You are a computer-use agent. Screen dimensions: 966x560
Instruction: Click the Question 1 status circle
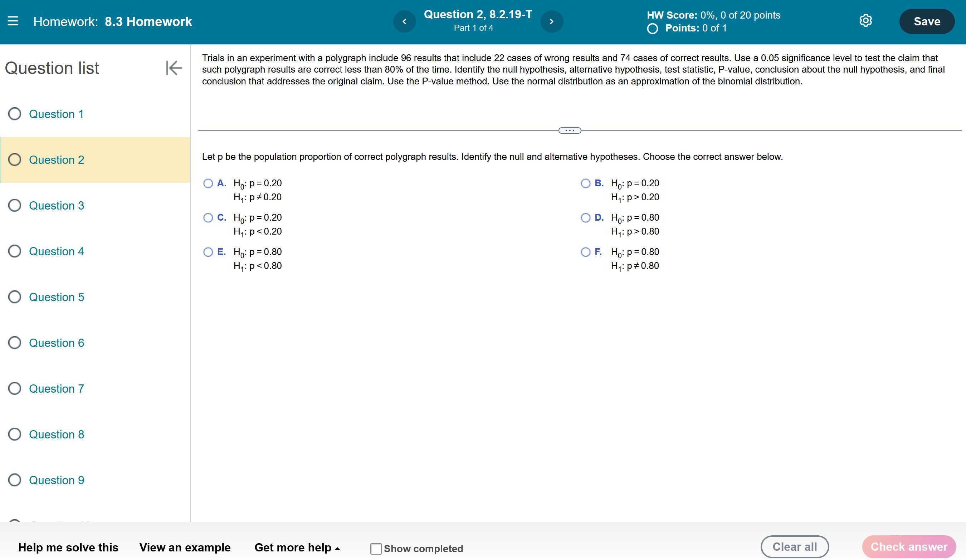click(15, 114)
